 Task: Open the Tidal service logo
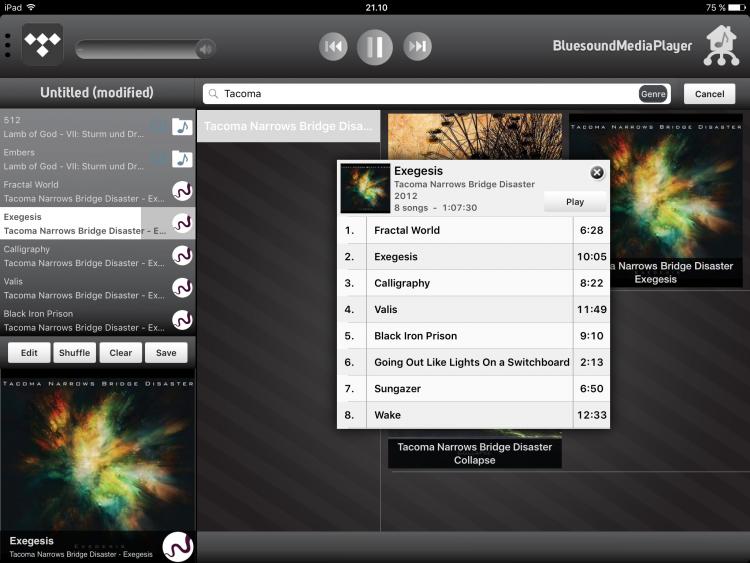(x=43, y=44)
